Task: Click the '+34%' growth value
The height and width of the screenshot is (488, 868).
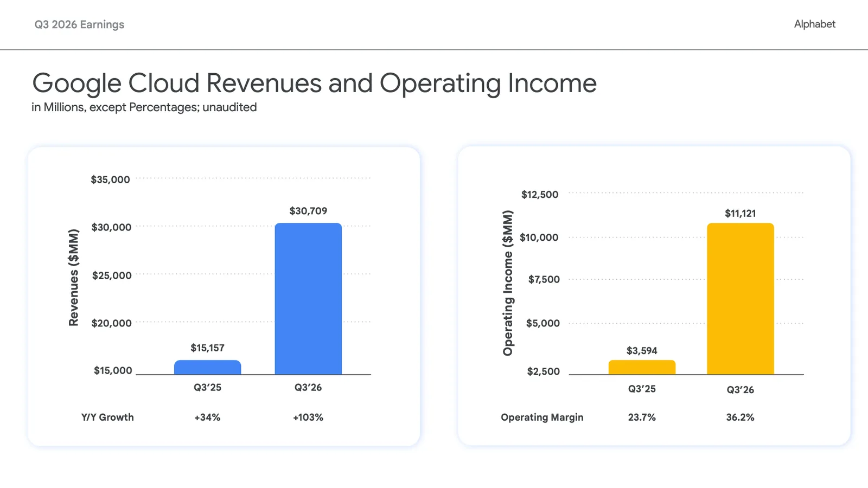Action: pos(207,418)
